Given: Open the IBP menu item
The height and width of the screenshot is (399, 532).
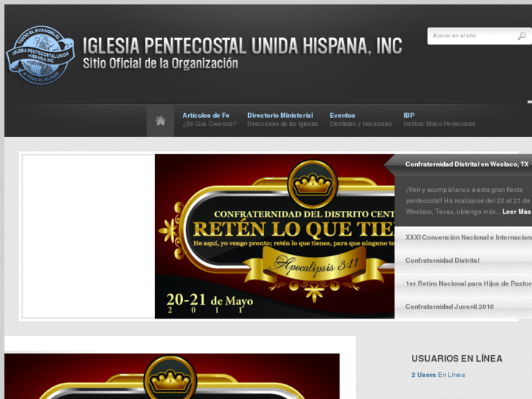Looking at the screenshot, I should [x=439, y=119].
